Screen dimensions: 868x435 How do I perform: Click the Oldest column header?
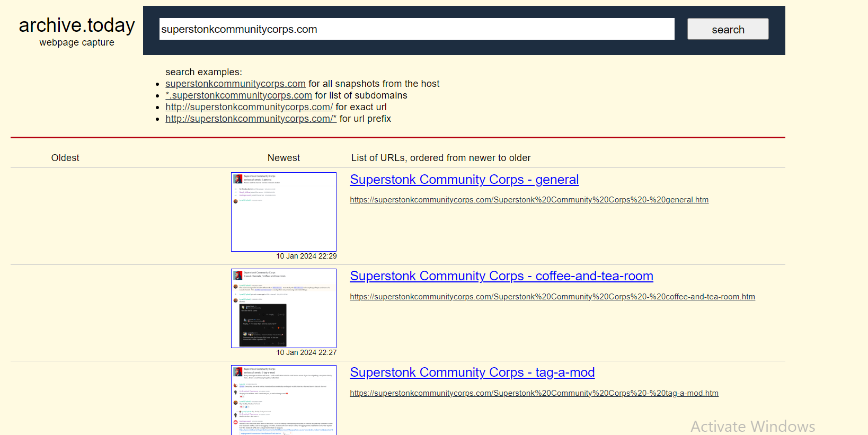point(65,158)
